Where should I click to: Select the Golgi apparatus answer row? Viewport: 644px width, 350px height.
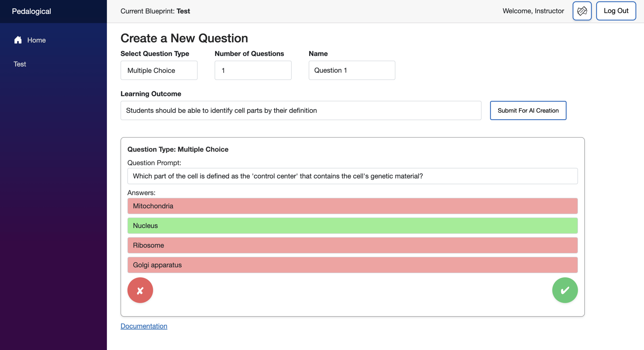(x=352, y=265)
